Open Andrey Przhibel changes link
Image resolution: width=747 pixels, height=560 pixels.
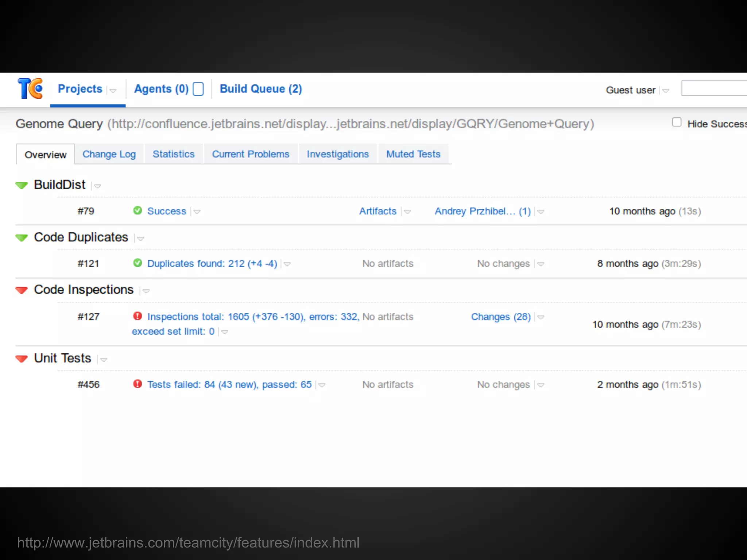[x=483, y=211]
